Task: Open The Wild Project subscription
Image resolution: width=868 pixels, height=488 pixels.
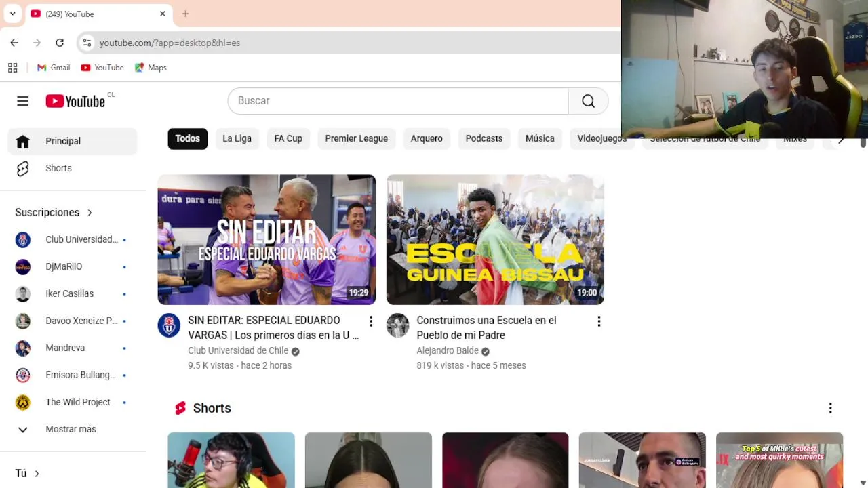Action: pyautogui.click(x=73, y=402)
